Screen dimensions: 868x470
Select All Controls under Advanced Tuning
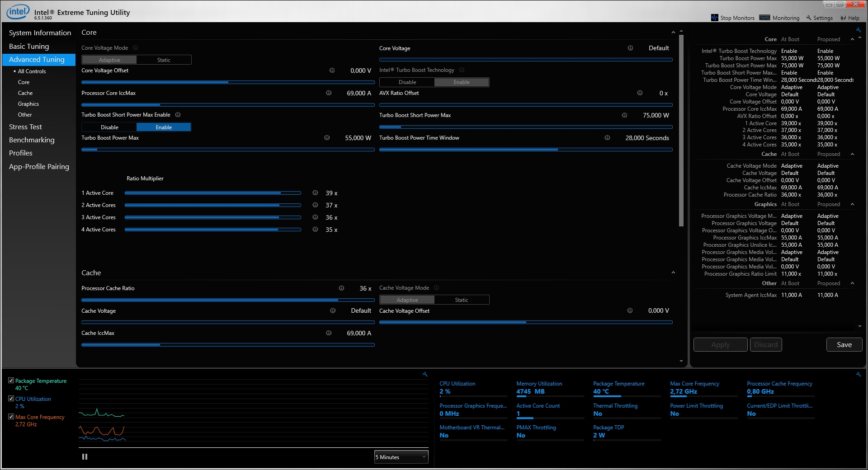coord(32,71)
